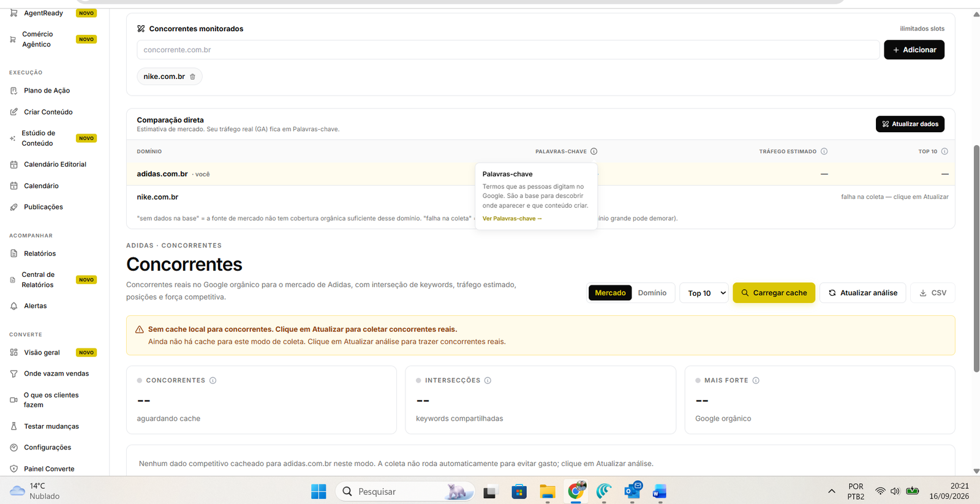Export data with the CSV button
The image size is (980, 504).
[933, 293]
